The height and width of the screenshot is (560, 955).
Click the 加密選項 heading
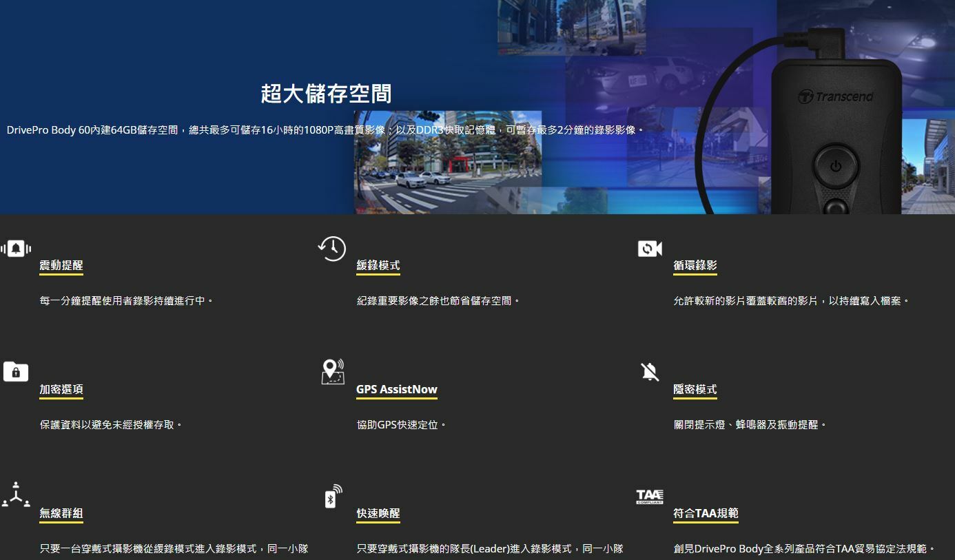pos(61,389)
